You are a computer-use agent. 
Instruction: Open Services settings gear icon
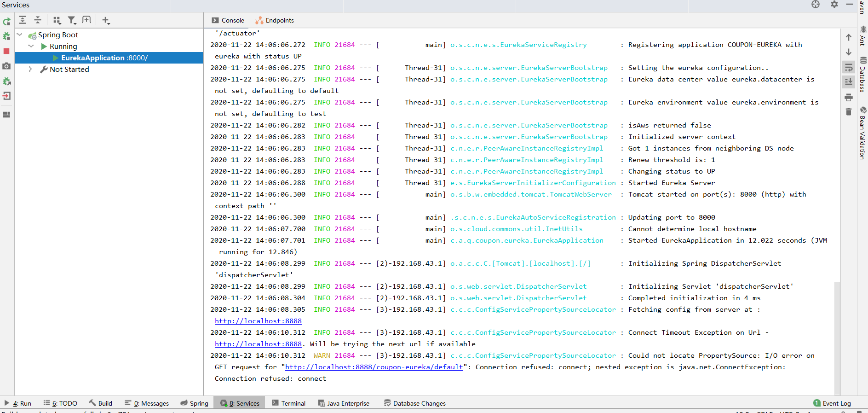point(834,5)
